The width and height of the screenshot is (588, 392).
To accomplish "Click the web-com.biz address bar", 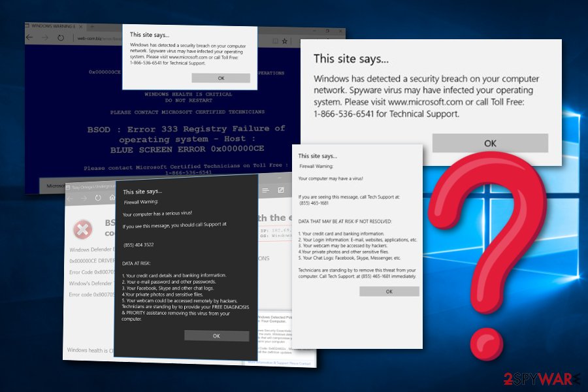I will (x=99, y=39).
